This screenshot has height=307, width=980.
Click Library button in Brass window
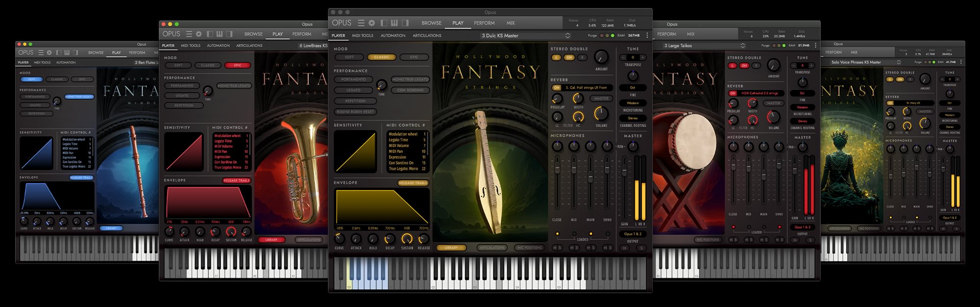tap(271, 240)
